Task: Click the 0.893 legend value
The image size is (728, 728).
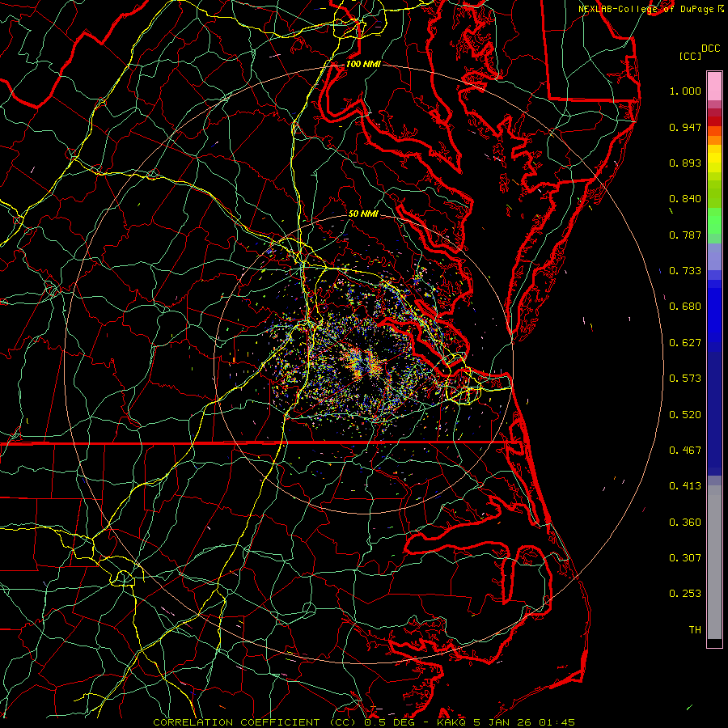Action: click(685, 163)
